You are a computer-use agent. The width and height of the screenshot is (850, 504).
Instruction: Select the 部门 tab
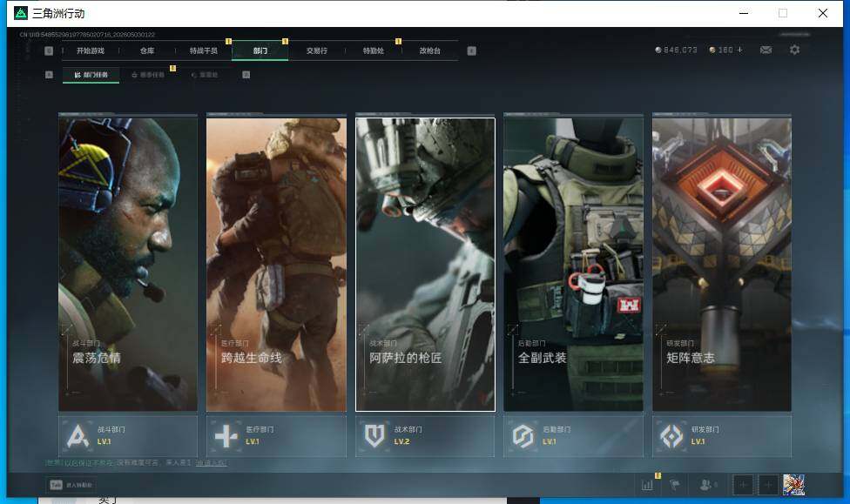click(260, 50)
